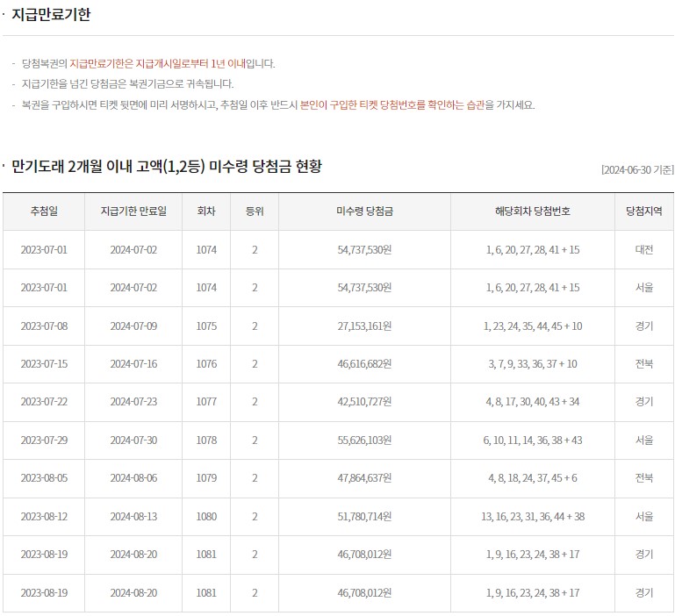Click winning numbers 6, 10, 11, 14, 36, 38 + 43
Screen dimensions: 675x616
pyautogui.click(x=533, y=441)
